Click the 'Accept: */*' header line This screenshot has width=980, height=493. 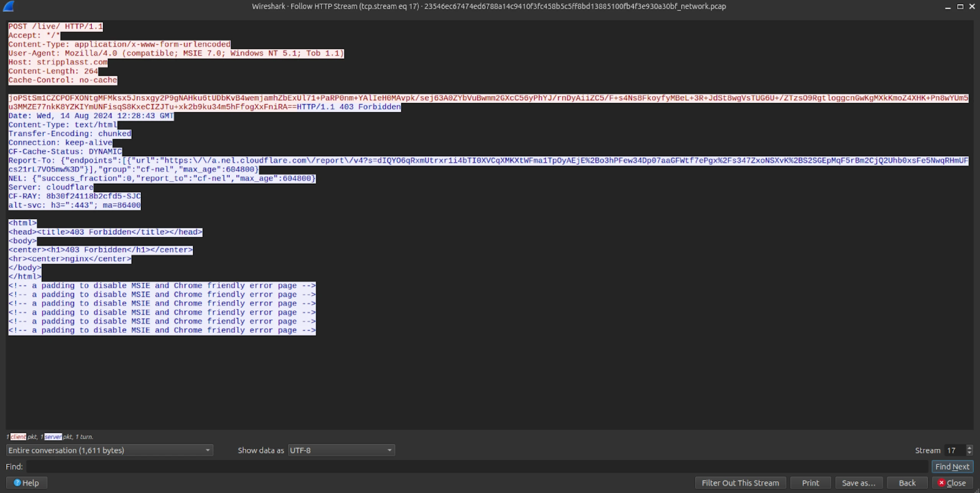coord(34,35)
